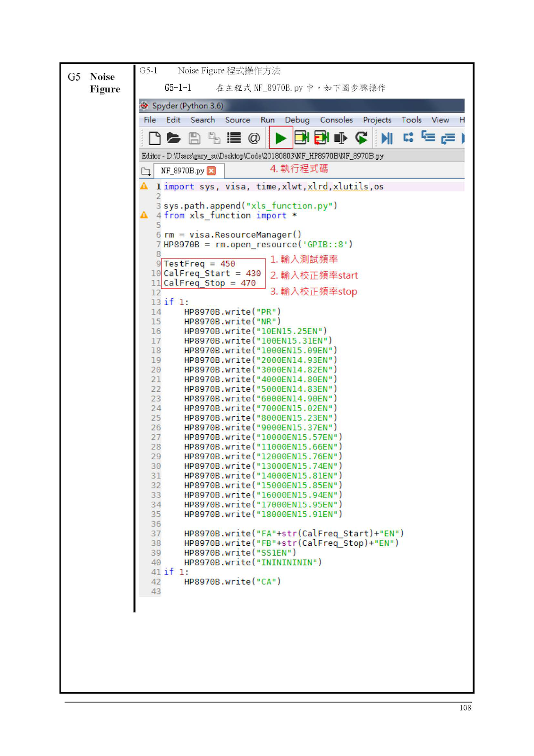The height and width of the screenshot is (756, 534).
Task: Open the file list browser icon
Action: coord(234,138)
